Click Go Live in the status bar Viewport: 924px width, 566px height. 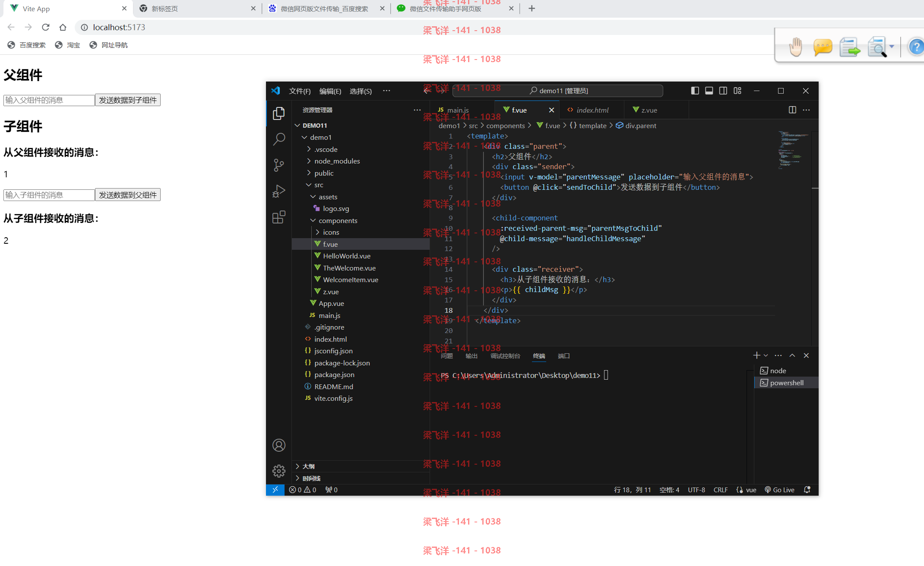click(780, 490)
